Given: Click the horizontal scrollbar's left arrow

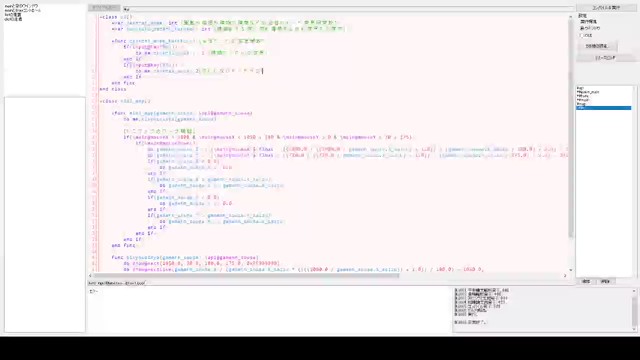Looking at the screenshot, I should (x=91, y=276).
